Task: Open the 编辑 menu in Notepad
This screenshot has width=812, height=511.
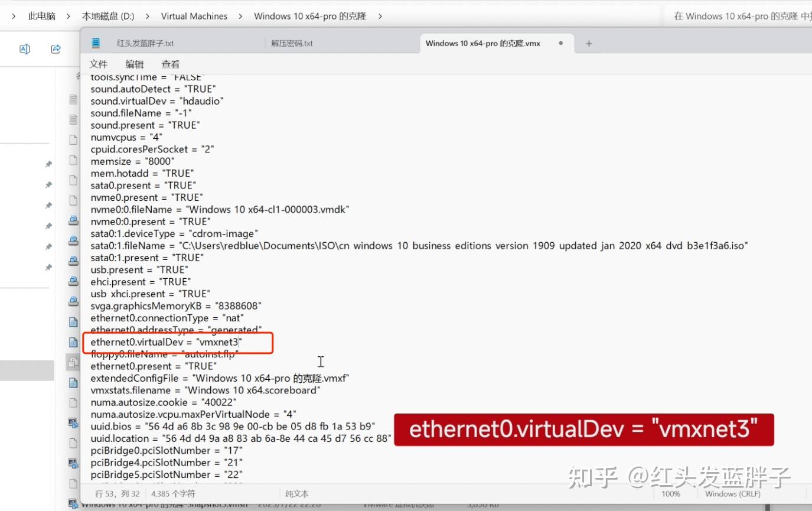Action: [135, 64]
